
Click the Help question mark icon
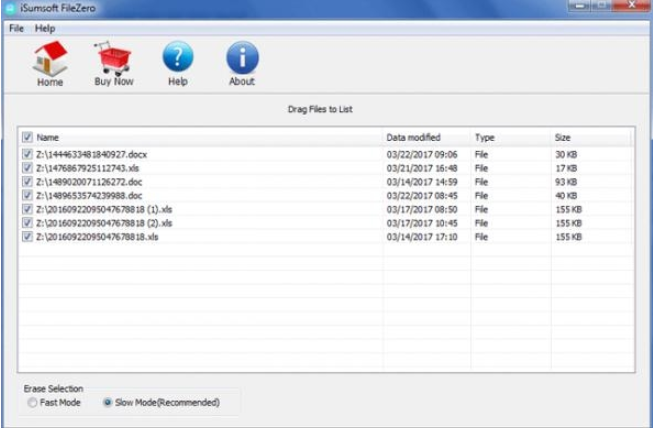pos(177,58)
